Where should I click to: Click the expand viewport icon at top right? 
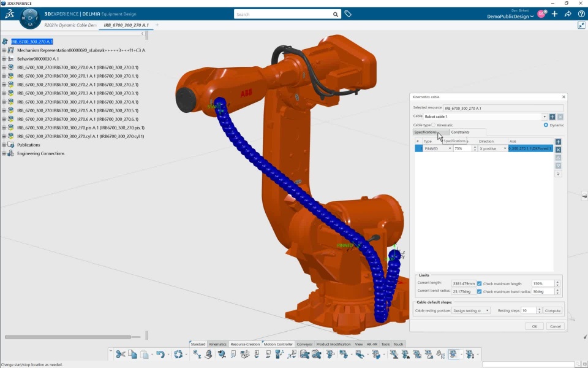point(581,25)
